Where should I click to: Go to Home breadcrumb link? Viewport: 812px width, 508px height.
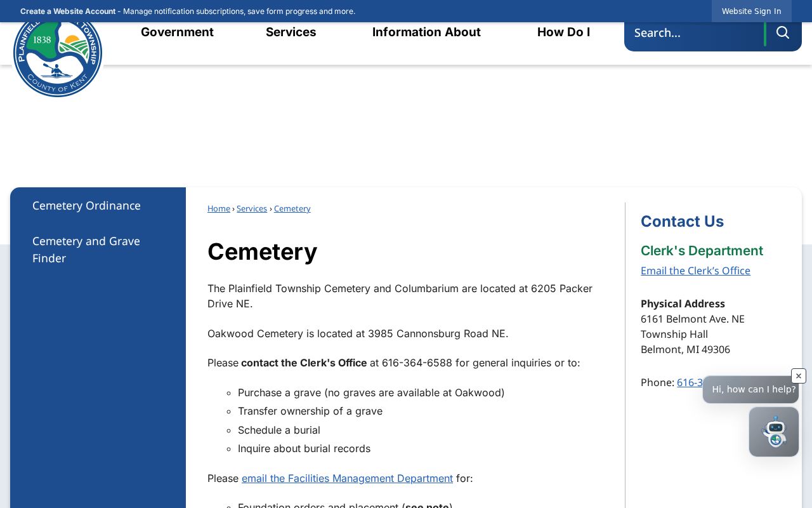pos(219,209)
